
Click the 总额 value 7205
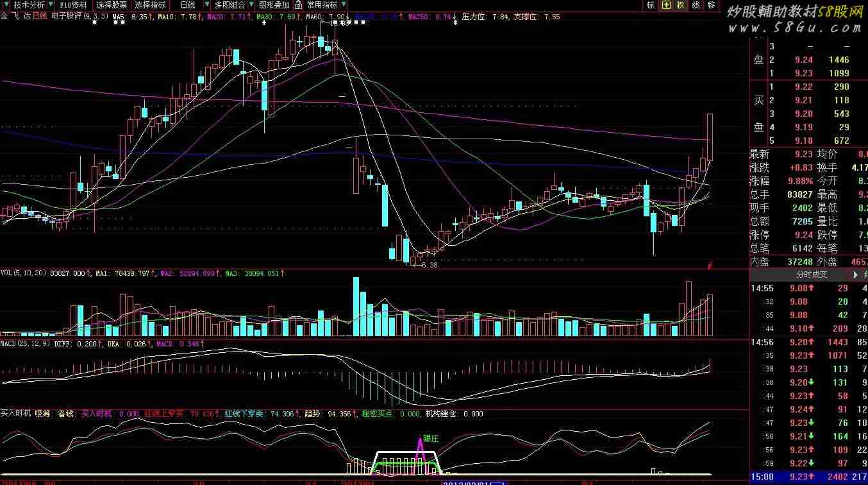(803, 221)
